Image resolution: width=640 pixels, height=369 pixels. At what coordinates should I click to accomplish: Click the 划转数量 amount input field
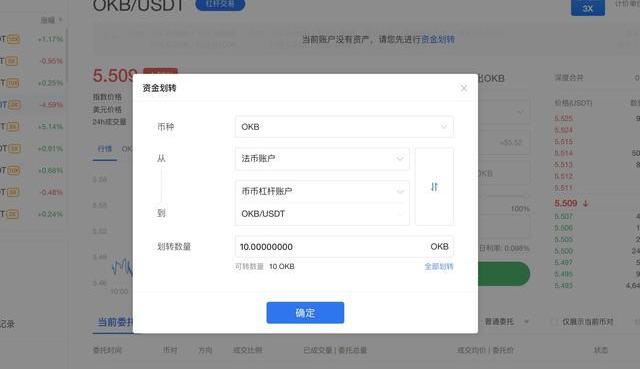coord(344,247)
